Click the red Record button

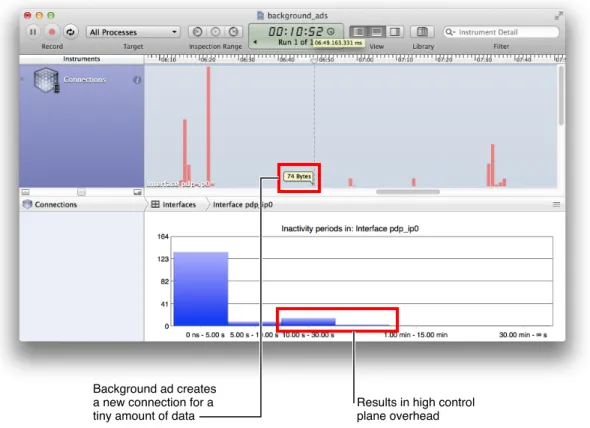tap(52, 32)
